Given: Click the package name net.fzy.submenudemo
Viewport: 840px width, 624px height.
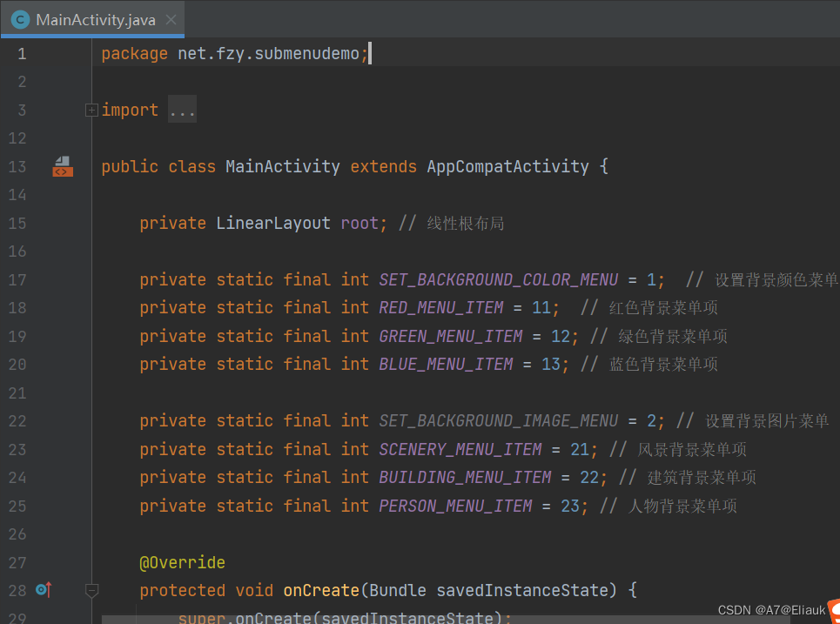Looking at the screenshot, I should coord(268,54).
